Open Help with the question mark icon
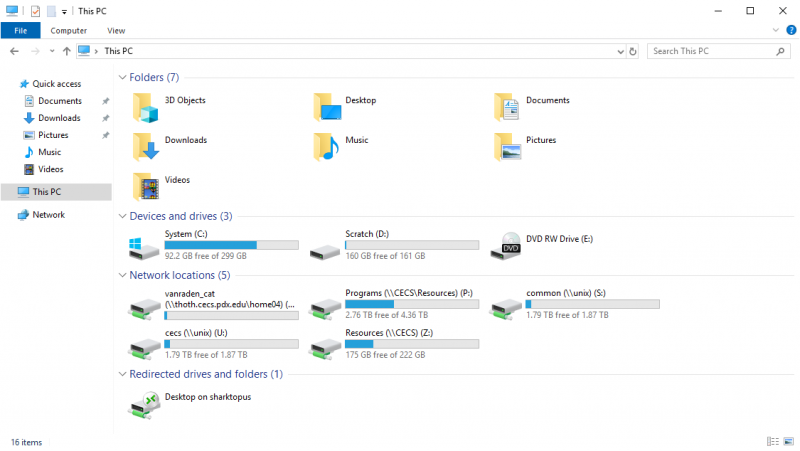 click(x=791, y=30)
